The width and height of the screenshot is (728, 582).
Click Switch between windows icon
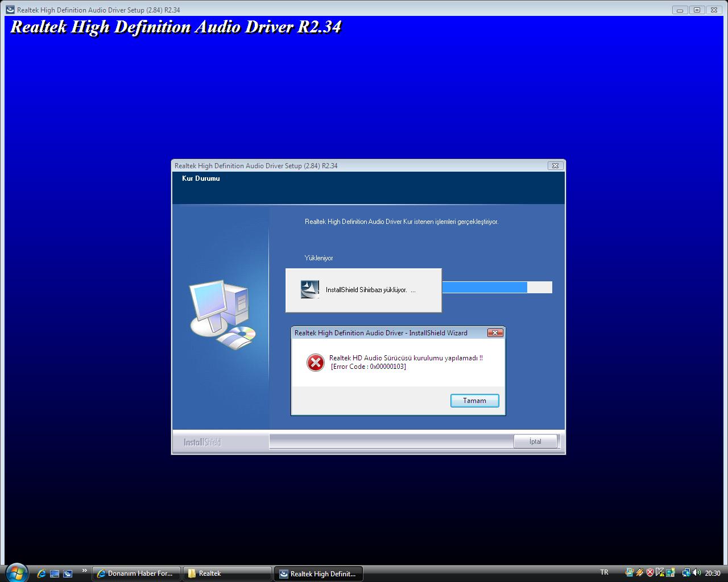point(68,573)
